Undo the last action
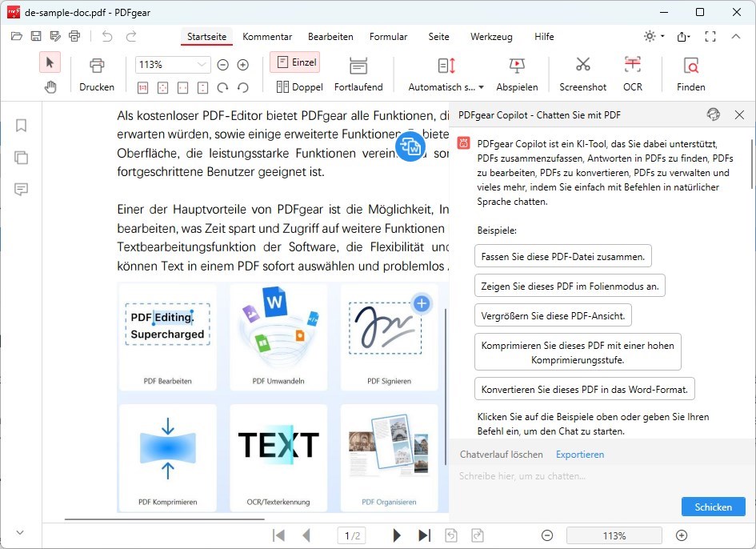 pos(107,36)
